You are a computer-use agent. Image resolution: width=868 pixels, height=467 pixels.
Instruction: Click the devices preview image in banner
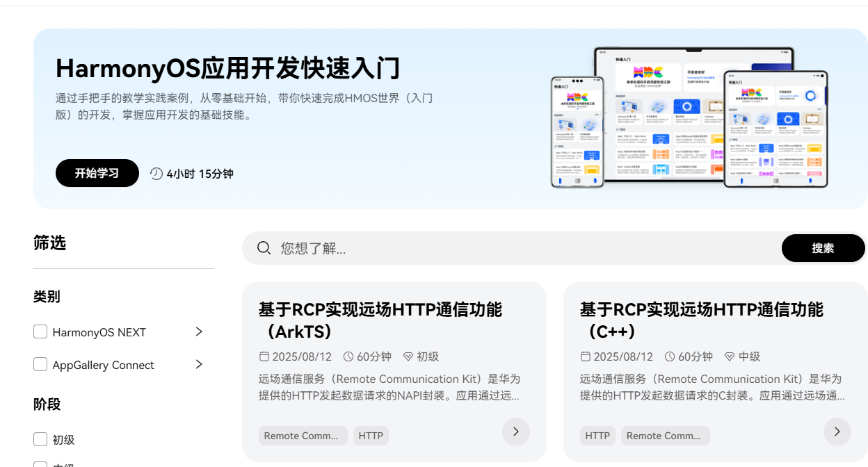click(x=689, y=117)
